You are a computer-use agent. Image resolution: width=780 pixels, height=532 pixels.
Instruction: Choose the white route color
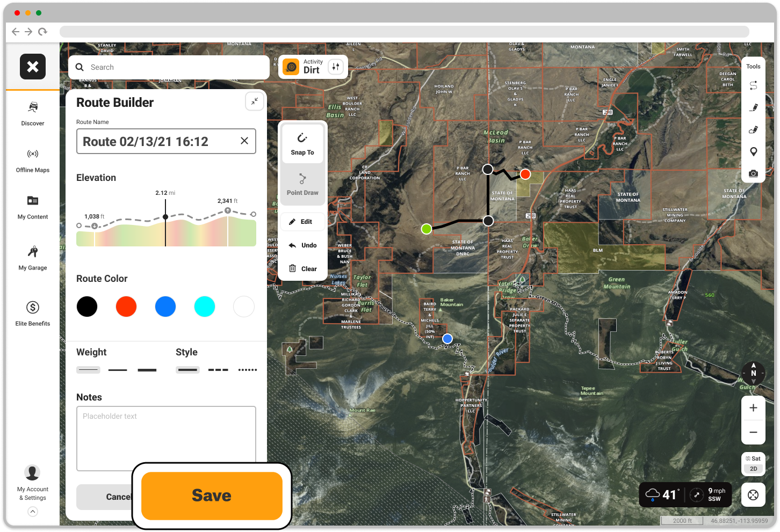point(244,307)
